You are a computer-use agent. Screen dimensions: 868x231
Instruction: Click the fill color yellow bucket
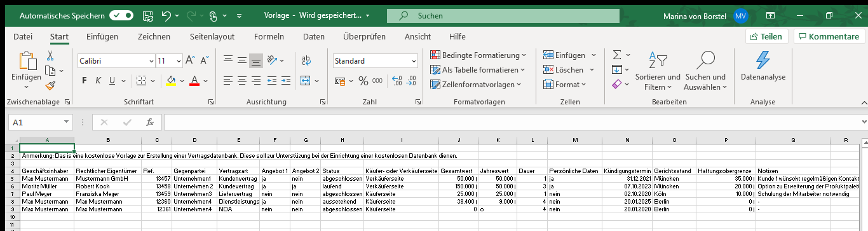pos(170,81)
